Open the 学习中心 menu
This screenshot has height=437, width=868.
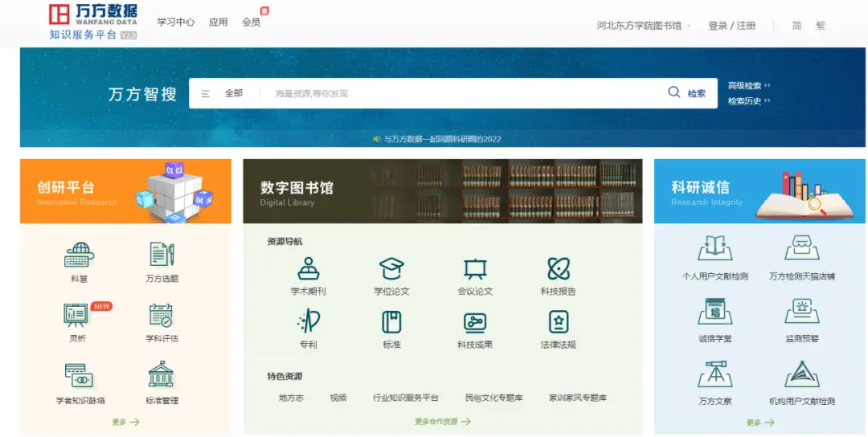(x=175, y=22)
